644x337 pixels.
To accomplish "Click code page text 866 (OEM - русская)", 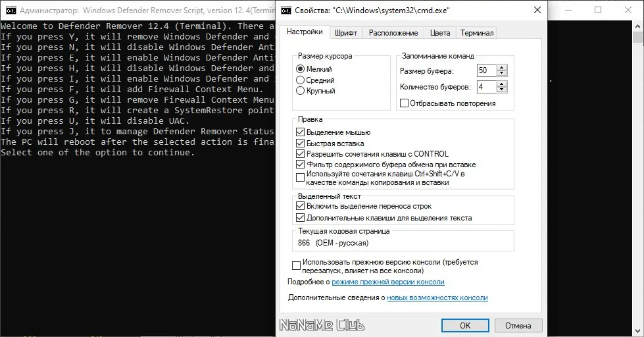I will (333, 243).
